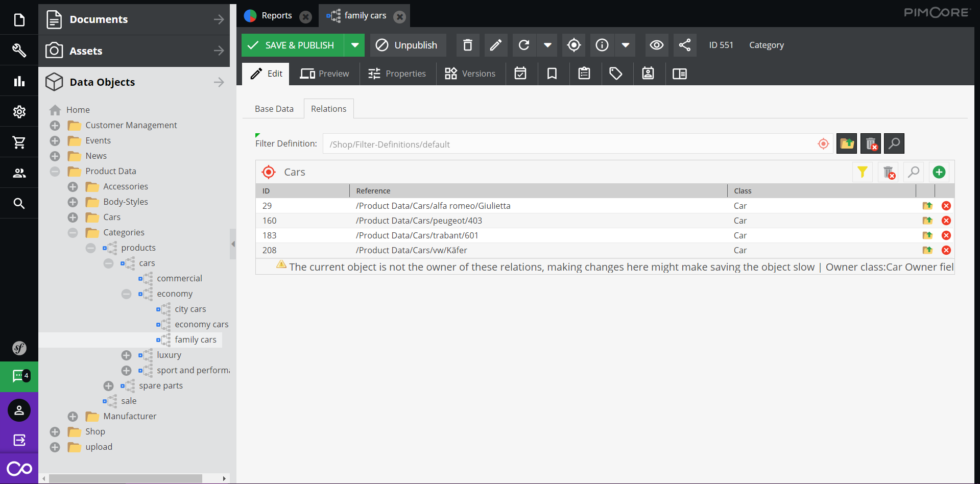Click the rename pencil toolbar icon
The width and height of the screenshot is (980, 484).
pyautogui.click(x=495, y=45)
